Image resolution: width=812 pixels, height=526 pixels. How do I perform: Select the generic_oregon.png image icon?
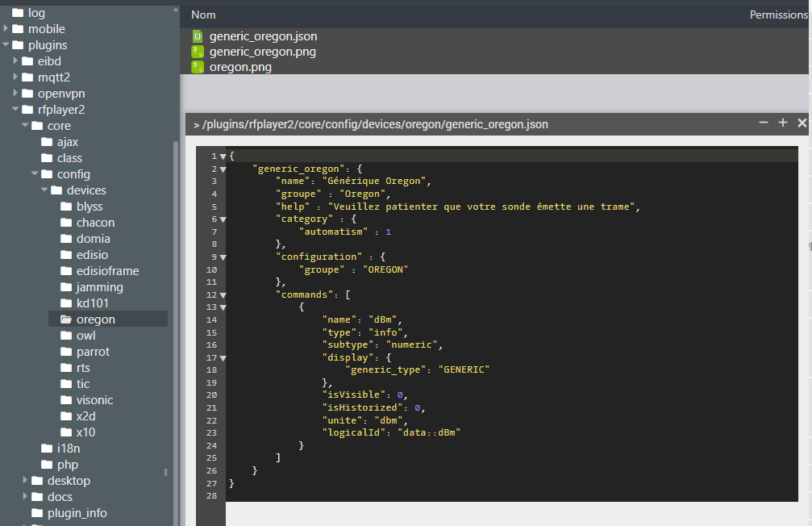tap(198, 52)
